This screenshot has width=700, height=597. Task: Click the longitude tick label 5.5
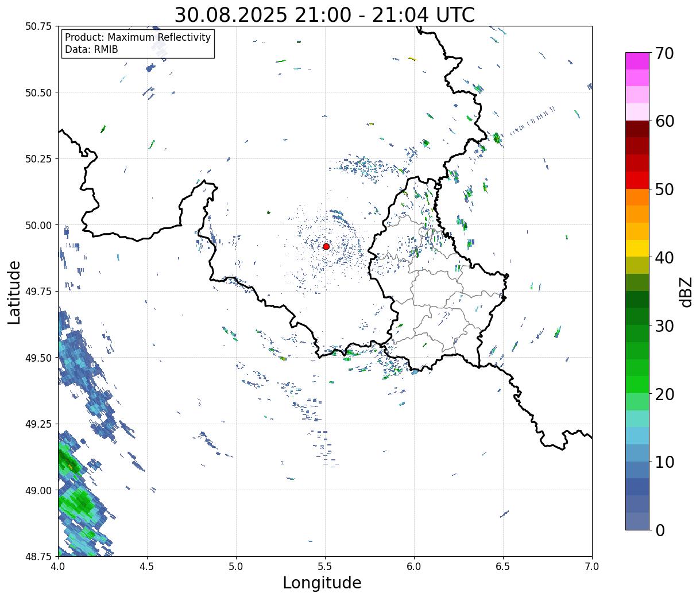click(325, 566)
